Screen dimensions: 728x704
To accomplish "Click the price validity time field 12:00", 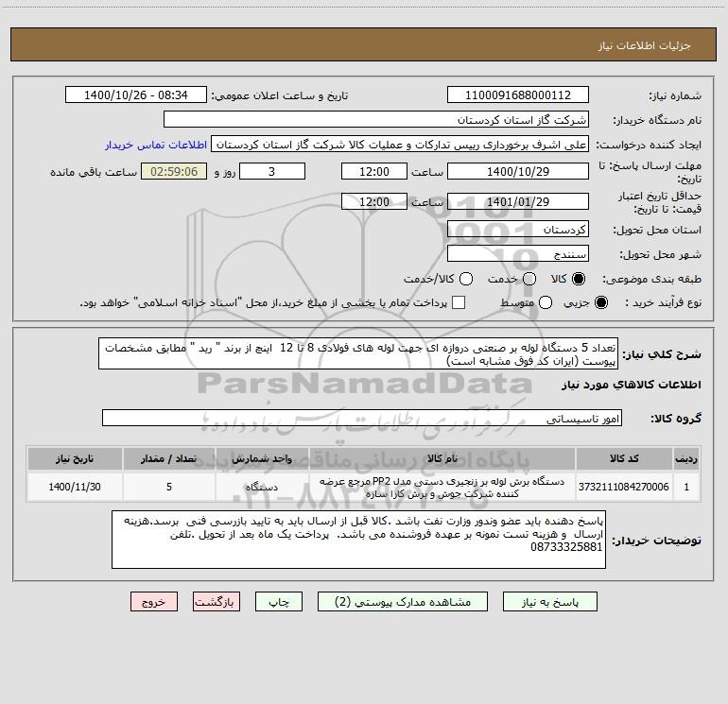I will [374, 202].
